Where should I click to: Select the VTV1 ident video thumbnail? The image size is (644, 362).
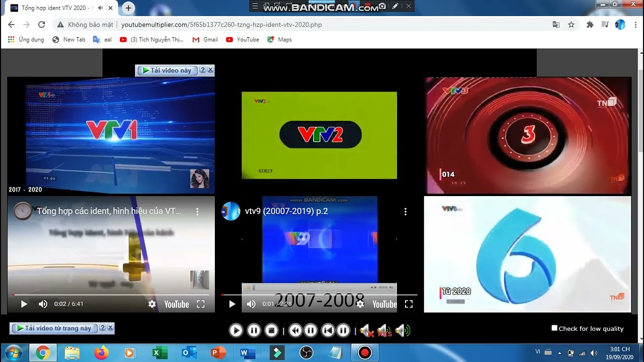click(111, 135)
